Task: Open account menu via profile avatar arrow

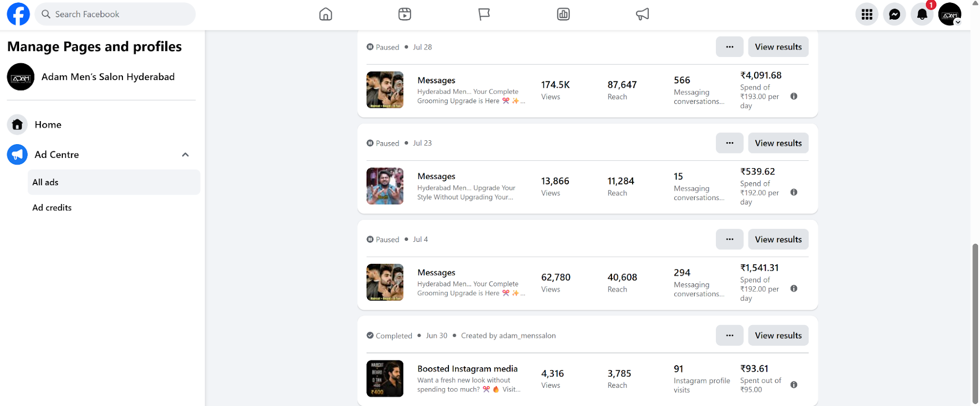Action: coord(957,22)
